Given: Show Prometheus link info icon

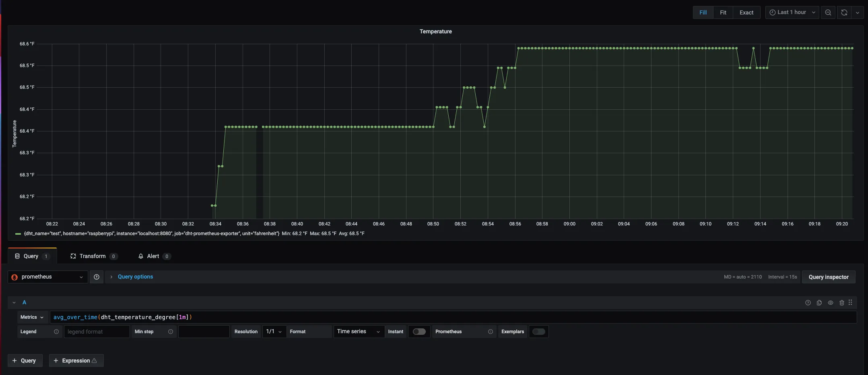Looking at the screenshot, I should tap(491, 332).
